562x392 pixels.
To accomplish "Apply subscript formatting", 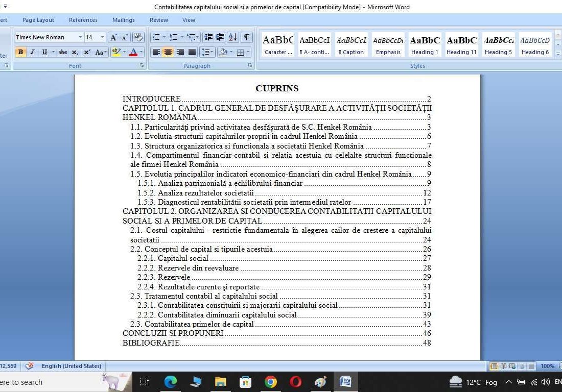I will 75,52.
